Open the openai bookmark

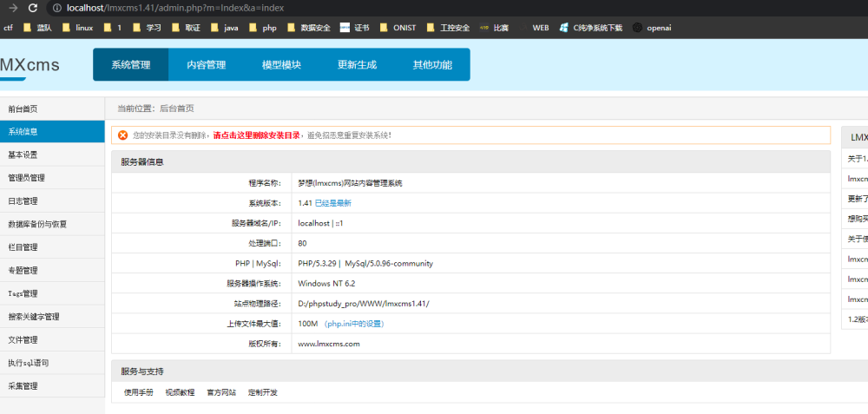click(x=652, y=28)
